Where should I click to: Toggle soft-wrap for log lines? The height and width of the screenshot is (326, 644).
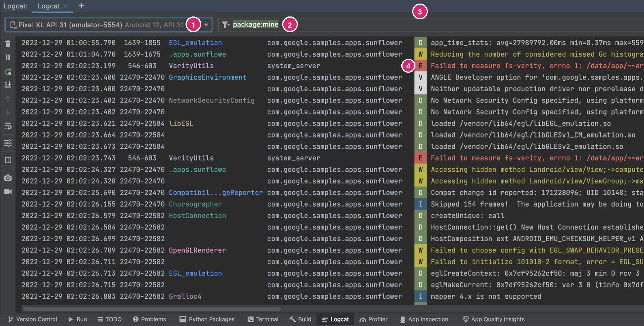coord(8,126)
